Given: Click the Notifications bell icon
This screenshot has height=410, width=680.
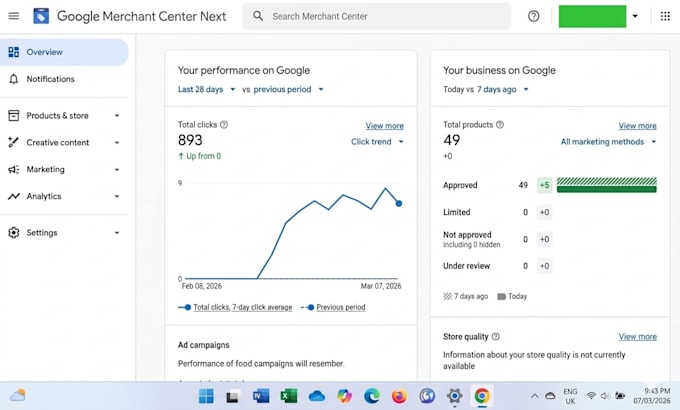Looking at the screenshot, I should [13, 79].
